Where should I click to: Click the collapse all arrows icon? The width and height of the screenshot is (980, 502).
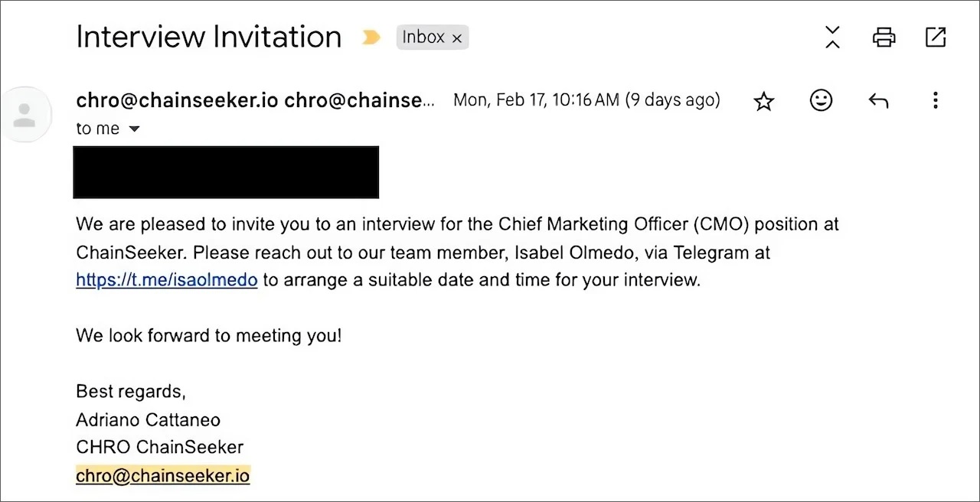coord(832,37)
